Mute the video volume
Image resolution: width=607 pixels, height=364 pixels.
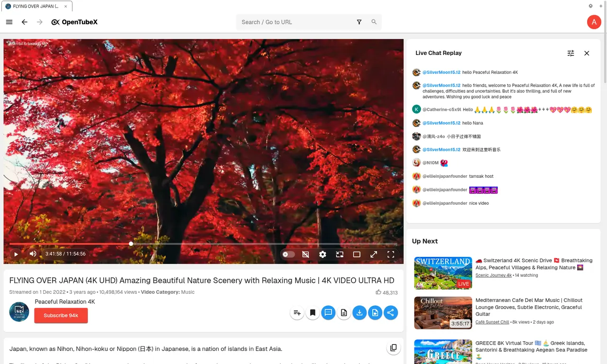(x=33, y=254)
